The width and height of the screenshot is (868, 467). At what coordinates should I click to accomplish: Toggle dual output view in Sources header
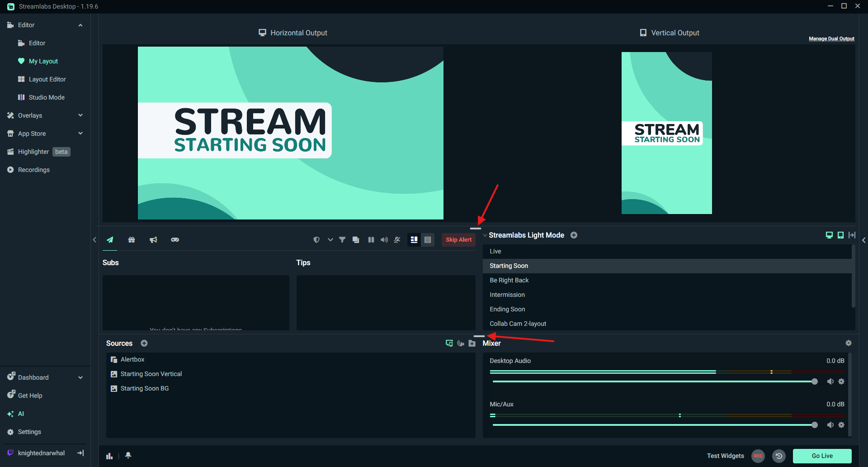click(x=449, y=343)
